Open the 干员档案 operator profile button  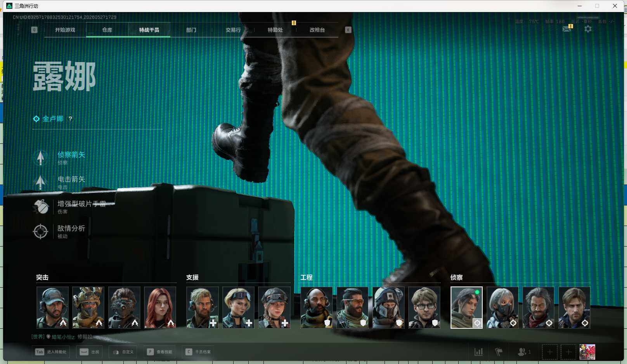pos(198,352)
